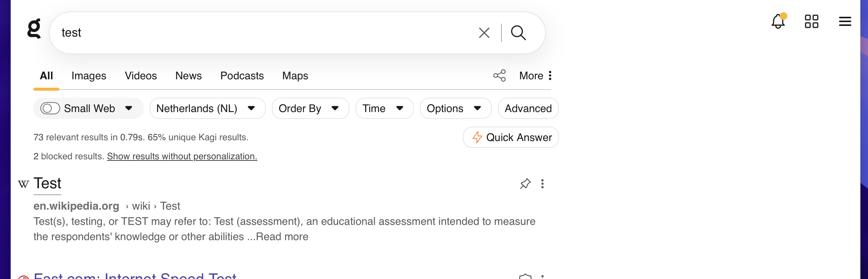The height and width of the screenshot is (279, 868).
Task: Switch to the Podcasts tab
Action: (x=242, y=75)
